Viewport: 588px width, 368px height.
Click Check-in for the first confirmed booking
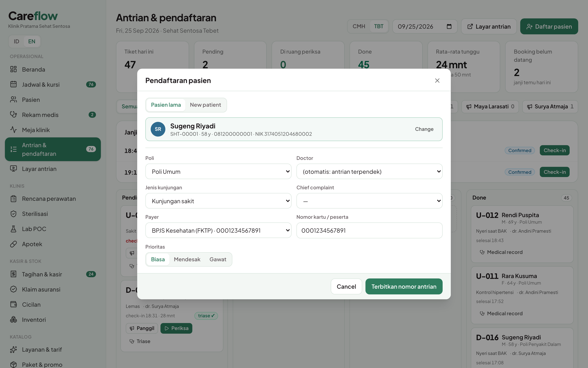point(555,150)
